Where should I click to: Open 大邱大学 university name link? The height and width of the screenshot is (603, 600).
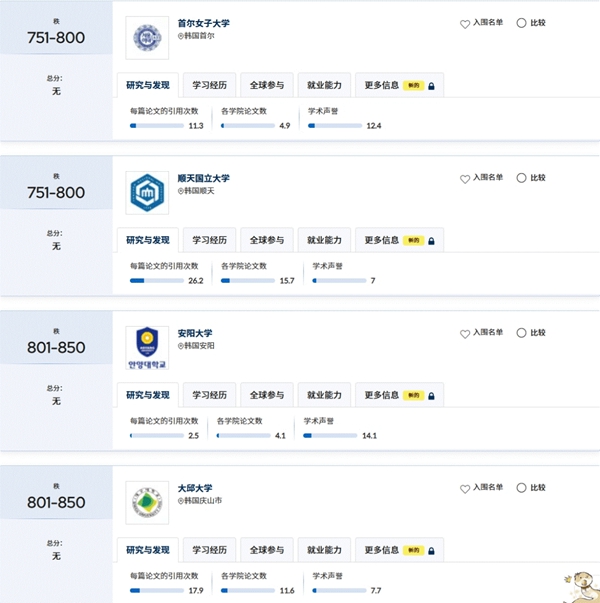click(x=195, y=488)
